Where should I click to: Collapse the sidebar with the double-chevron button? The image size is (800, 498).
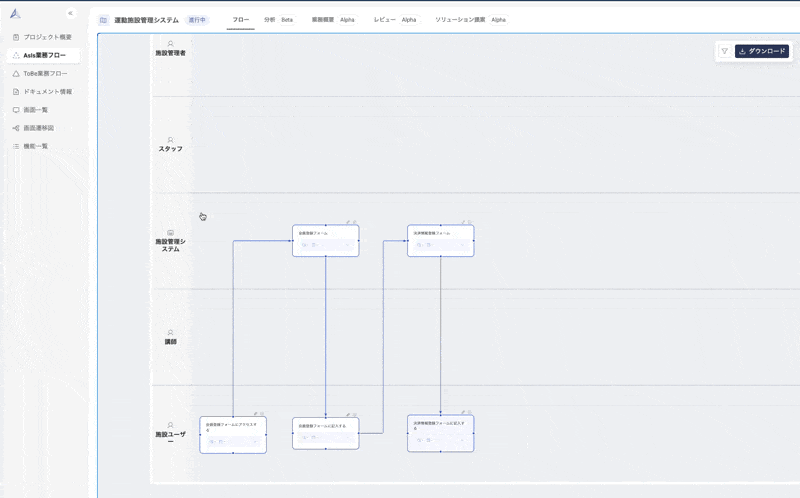click(70, 13)
